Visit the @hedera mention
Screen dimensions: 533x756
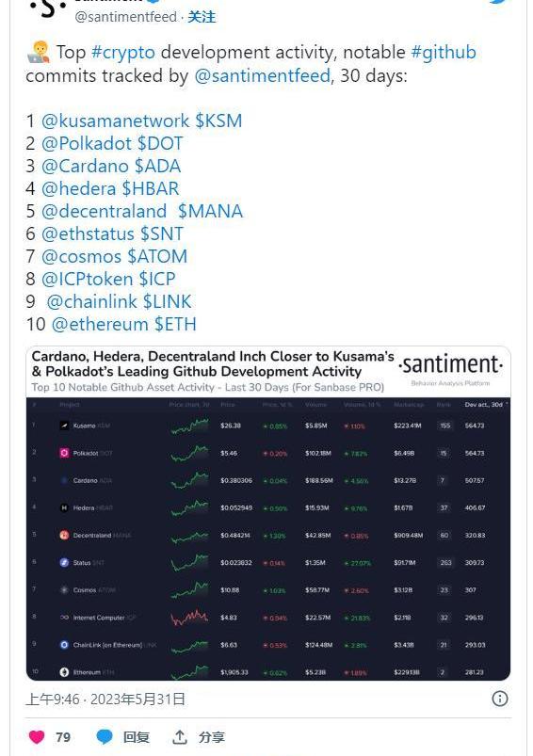78,188
